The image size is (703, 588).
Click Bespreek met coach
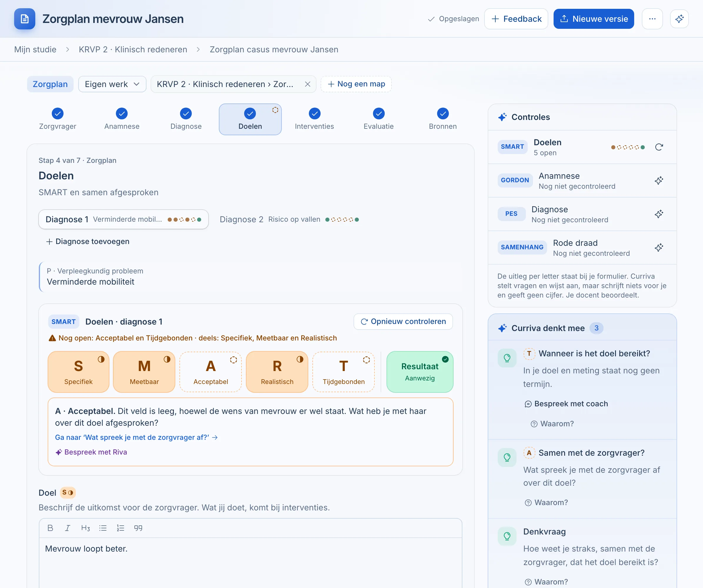(x=566, y=404)
